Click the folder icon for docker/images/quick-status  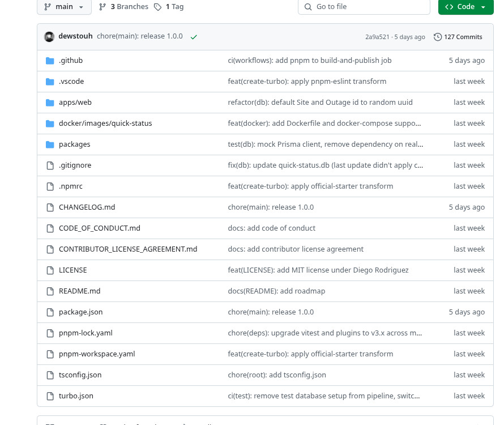pyautogui.click(x=50, y=123)
